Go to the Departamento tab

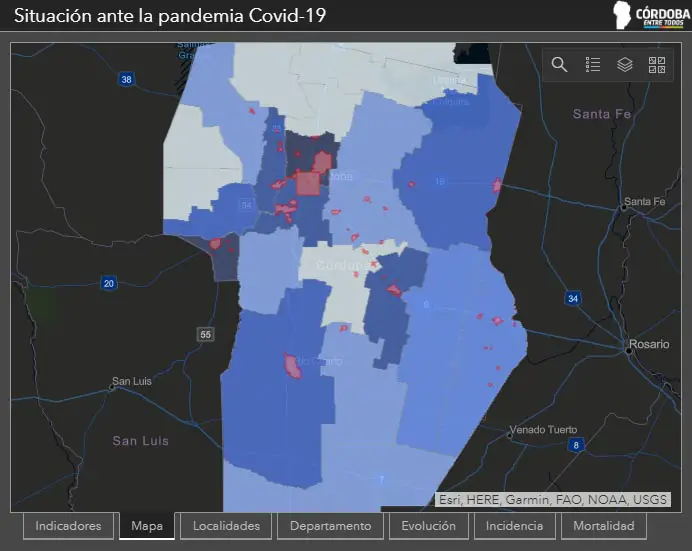330,526
